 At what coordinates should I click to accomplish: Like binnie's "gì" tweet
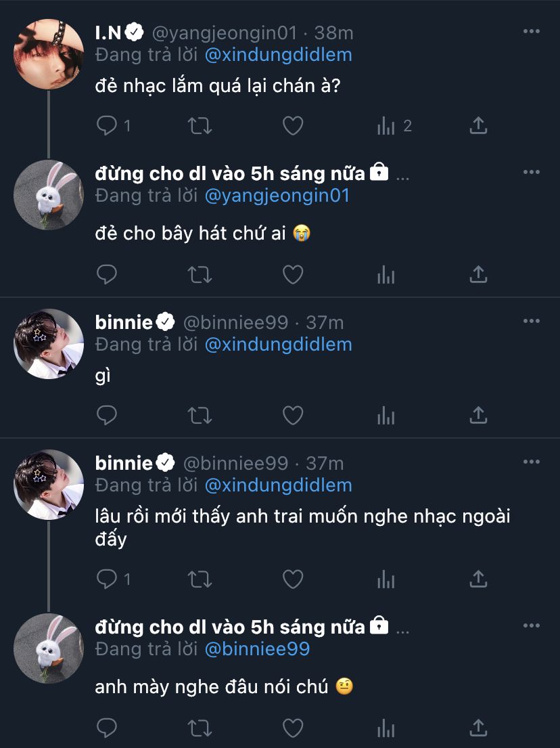coord(292,415)
